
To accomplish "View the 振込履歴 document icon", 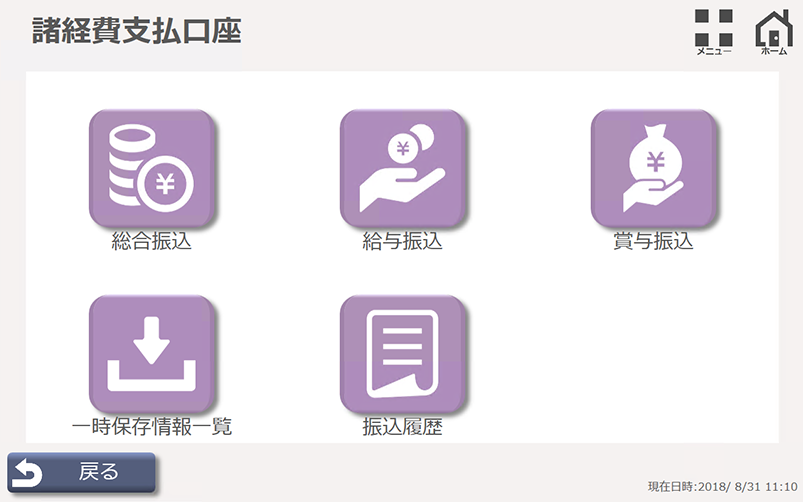I will pos(402,355).
